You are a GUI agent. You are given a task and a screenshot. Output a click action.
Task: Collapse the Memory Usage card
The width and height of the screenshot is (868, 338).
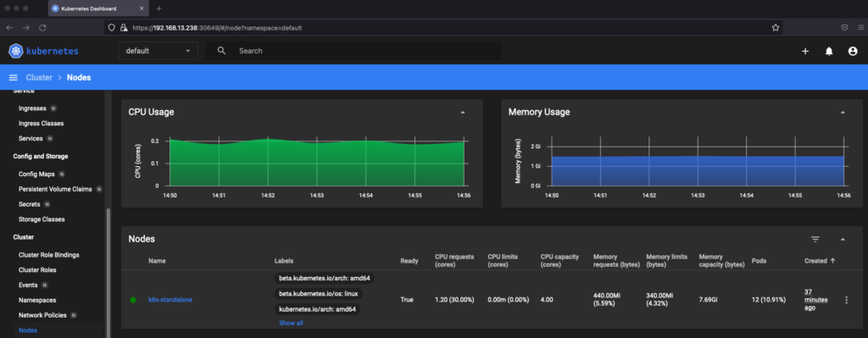click(x=843, y=113)
